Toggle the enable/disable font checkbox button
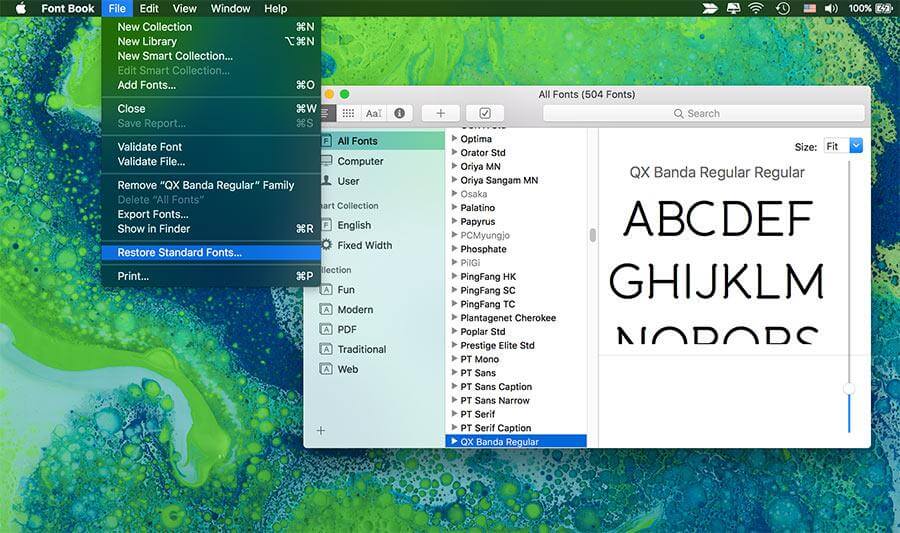Viewport: 900px width, 533px height. (x=485, y=113)
